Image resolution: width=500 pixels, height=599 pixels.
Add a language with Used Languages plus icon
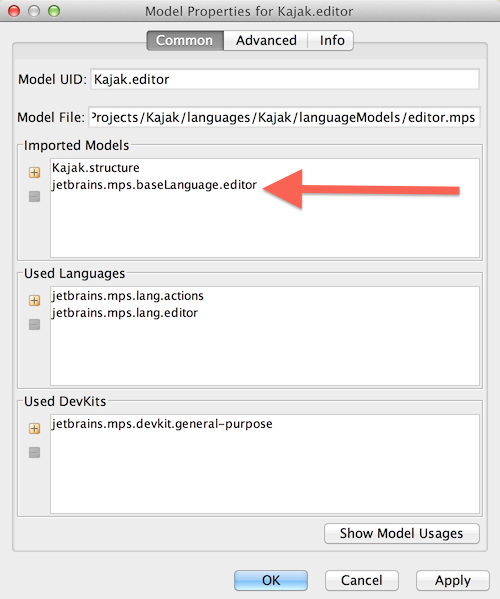(34, 301)
